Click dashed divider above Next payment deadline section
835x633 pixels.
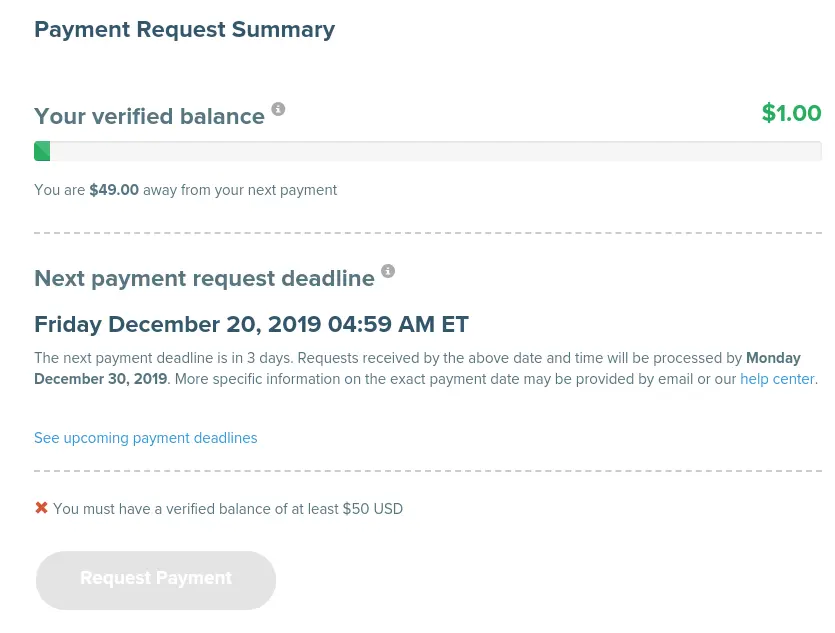click(x=427, y=233)
